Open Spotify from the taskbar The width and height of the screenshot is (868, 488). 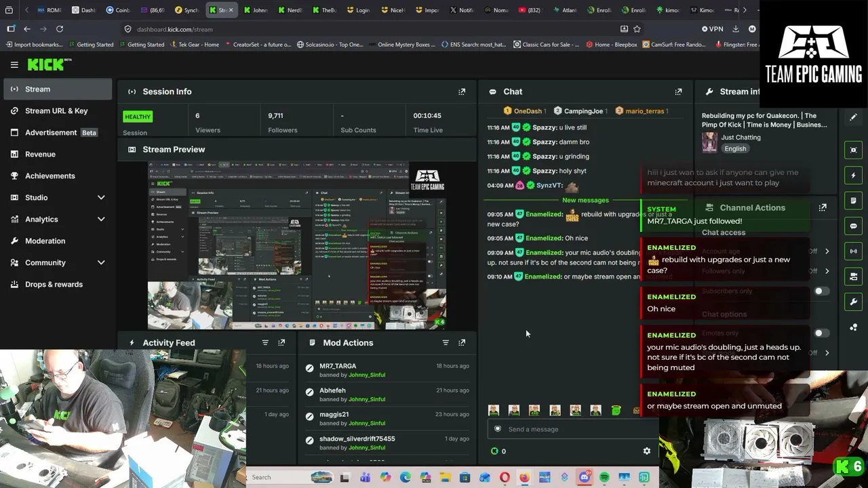[x=604, y=477]
